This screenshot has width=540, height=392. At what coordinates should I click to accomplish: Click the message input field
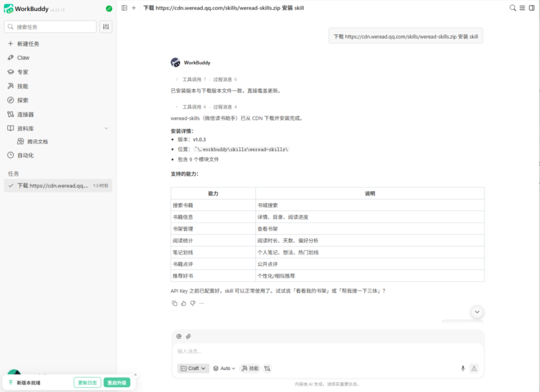point(327,352)
